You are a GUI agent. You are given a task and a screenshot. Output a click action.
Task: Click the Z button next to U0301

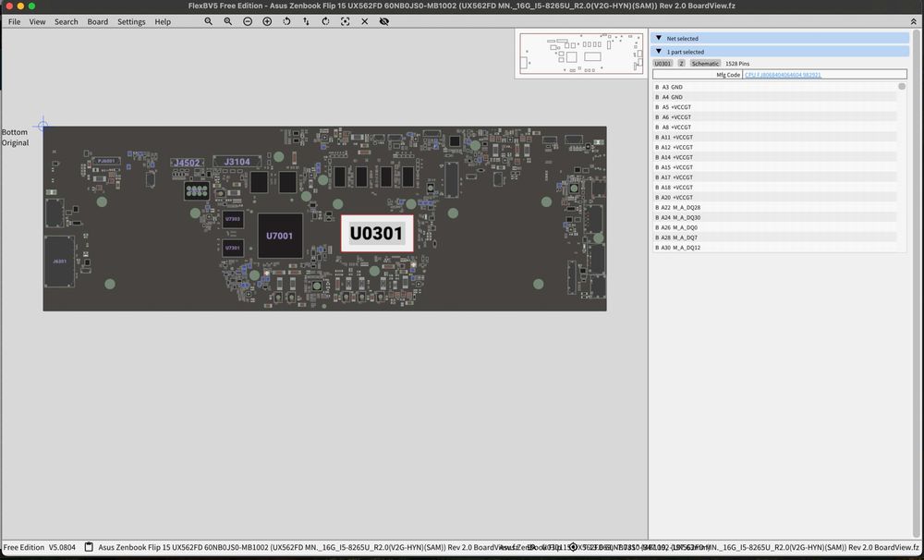pos(681,63)
